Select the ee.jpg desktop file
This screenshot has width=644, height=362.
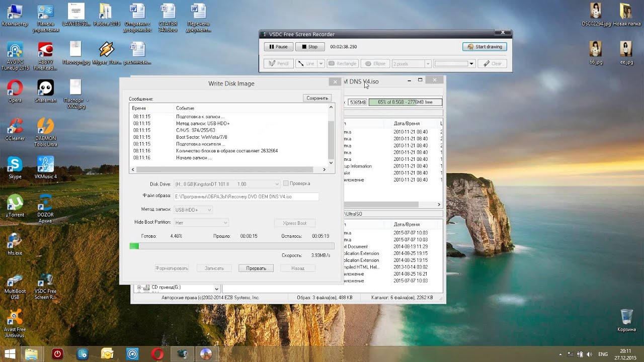tap(626, 53)
